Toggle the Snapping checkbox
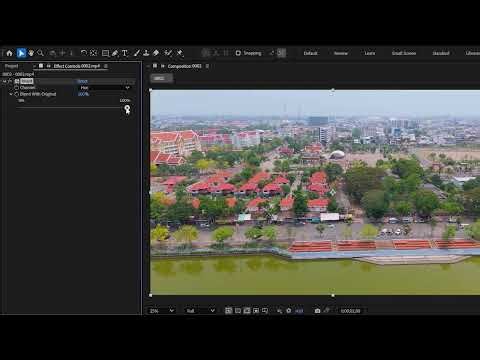 click(x=238, y=53)
